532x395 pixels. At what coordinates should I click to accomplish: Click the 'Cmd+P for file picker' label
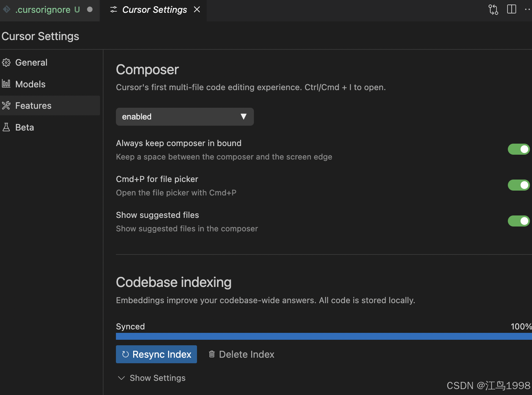[x=157, y=179]
